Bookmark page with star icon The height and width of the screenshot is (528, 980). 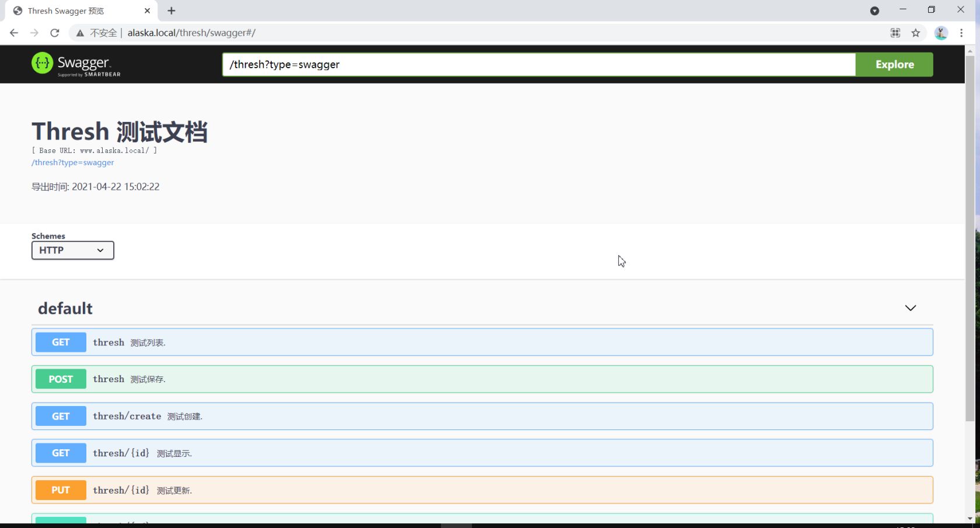click(x=916, y=33)
